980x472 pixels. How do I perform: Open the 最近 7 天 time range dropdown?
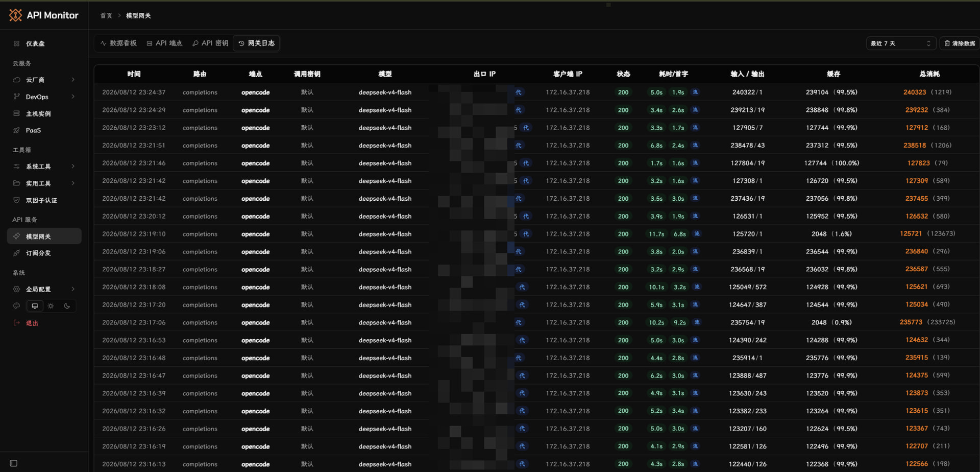[901, 43]
